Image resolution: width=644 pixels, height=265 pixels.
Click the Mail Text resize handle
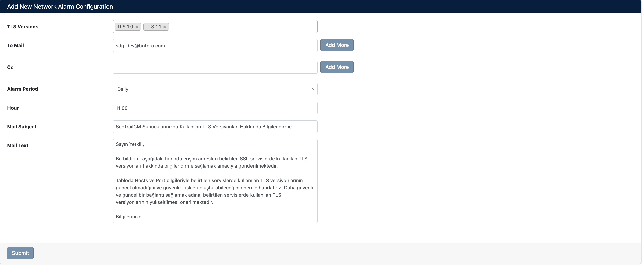pyautogui.click(x=315, y=220)
